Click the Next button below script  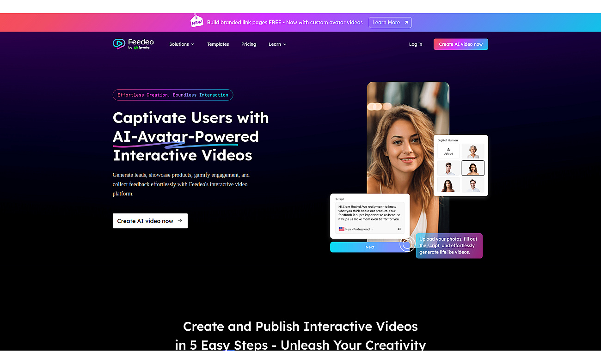tap(370, 247)
